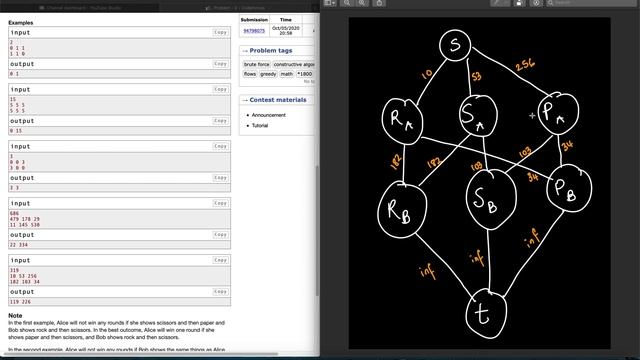Click the *1800 difficulty tag

(x=304, y=74)
